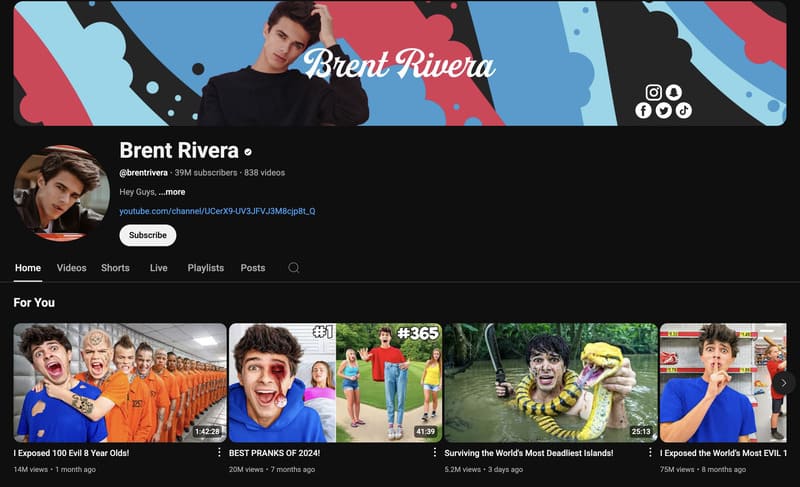Viewport: 800px width, 487px height.
Task: Open the TikTok icon in the banner
Action: (x=684, y=111)
